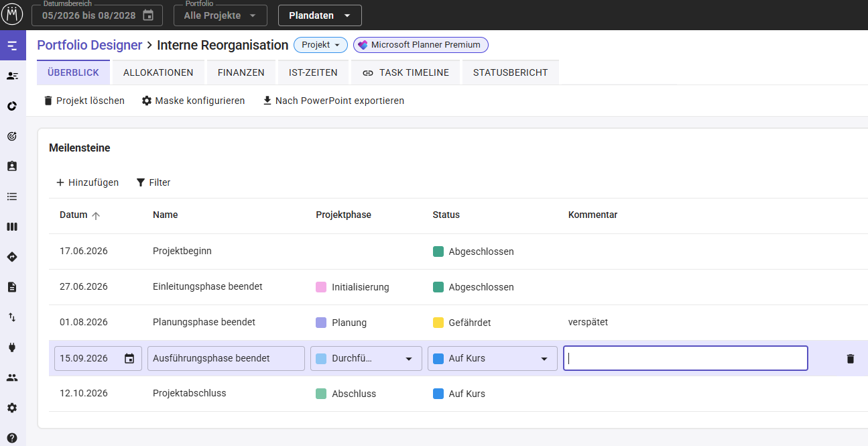Click the verspätet comment cell
The height and width of the screenshot is (446, 868).
pyautogui.click(x=588, y=322)
